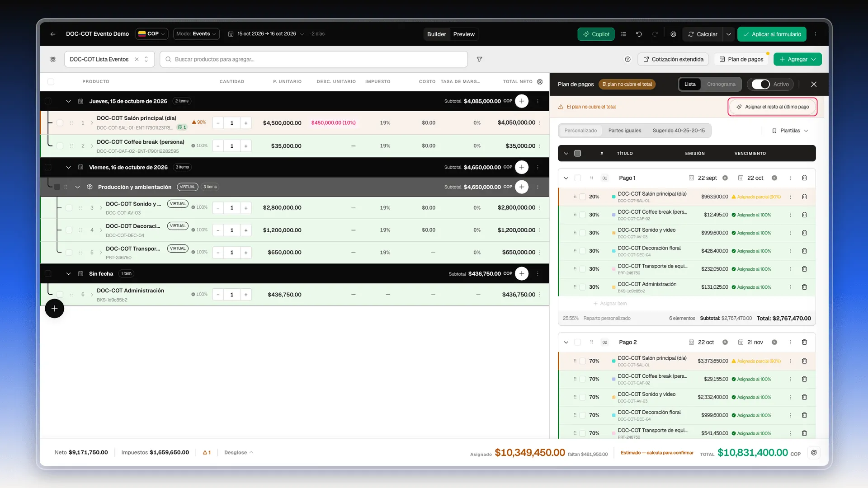The width and height of the screenshot is (868, 488).
Task: Close the Plan de pagos panel
Action: pos(814,84)
